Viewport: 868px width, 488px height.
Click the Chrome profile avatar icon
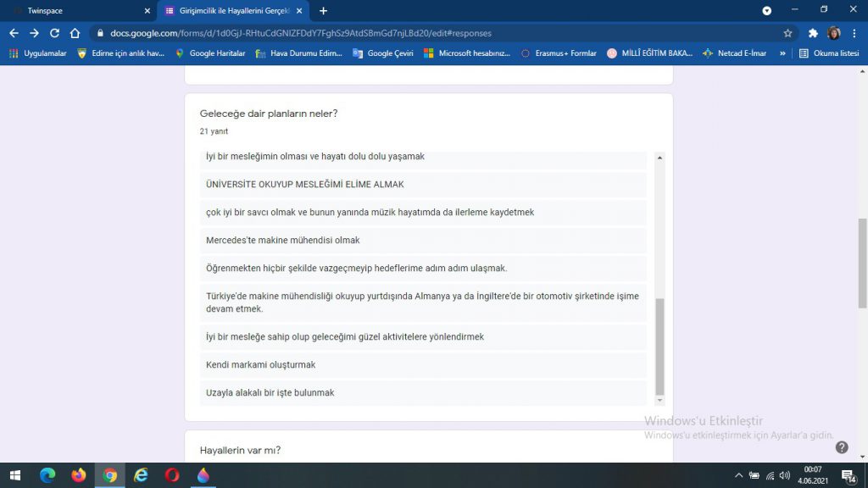(832, 34)
